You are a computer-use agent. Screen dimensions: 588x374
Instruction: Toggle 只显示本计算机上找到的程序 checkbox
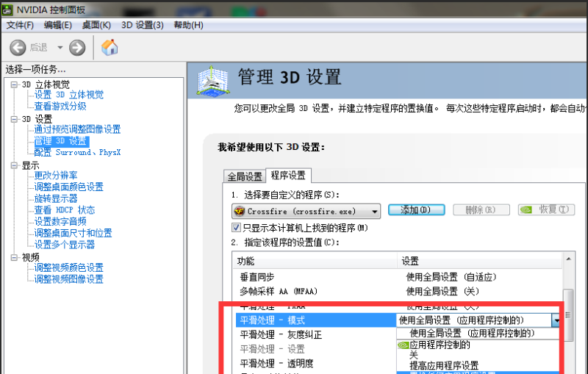(236, 228)
